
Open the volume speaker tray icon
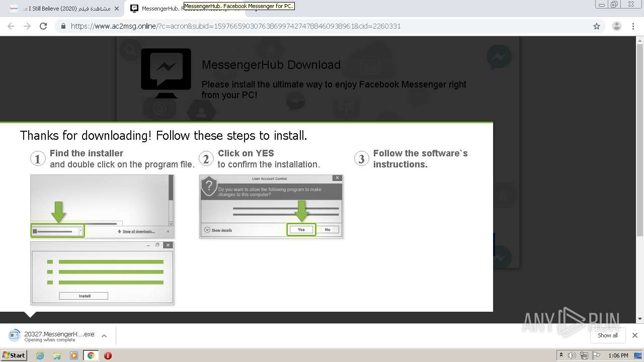[572, 355]
